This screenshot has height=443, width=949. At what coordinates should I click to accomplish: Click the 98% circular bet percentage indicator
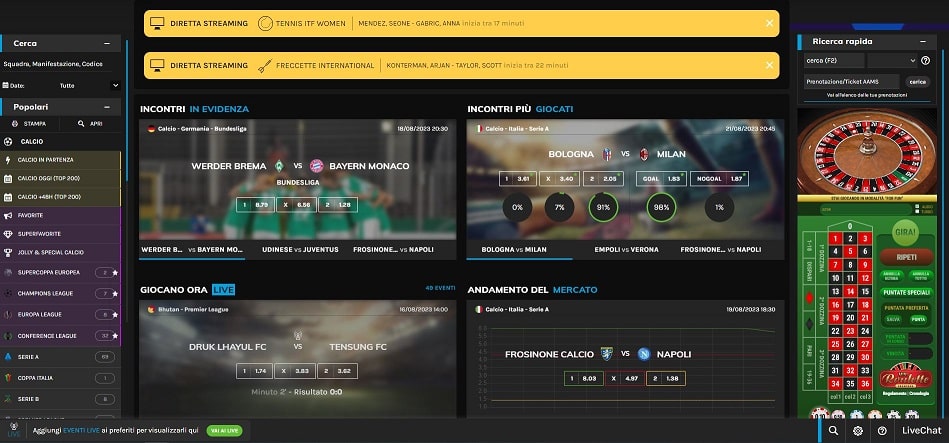662,208
